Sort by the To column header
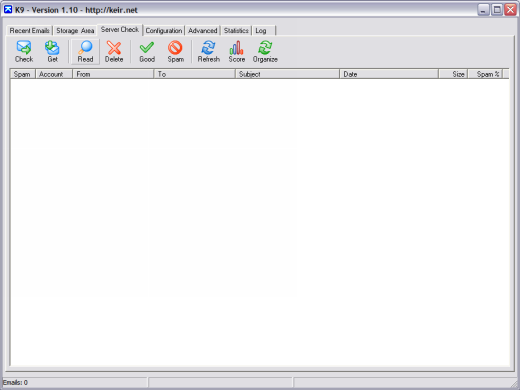Image resolution: width=520 pixels, height=390 pixels. pos(195,74)
